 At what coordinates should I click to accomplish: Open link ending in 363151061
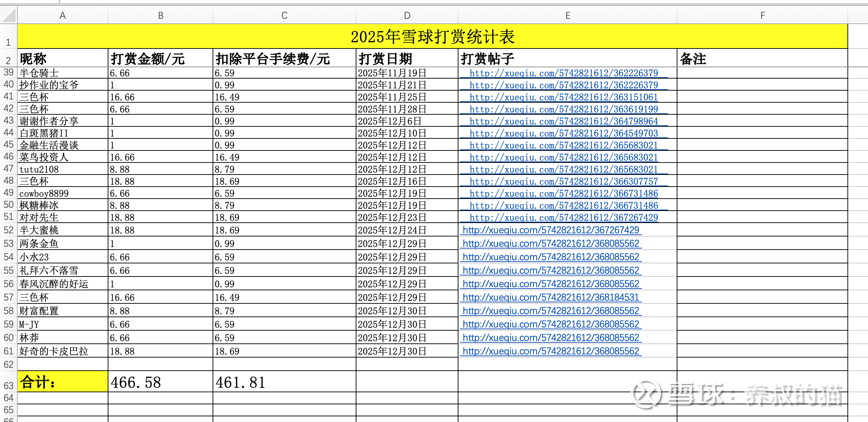pyautogui.click(x=563, y=97)
